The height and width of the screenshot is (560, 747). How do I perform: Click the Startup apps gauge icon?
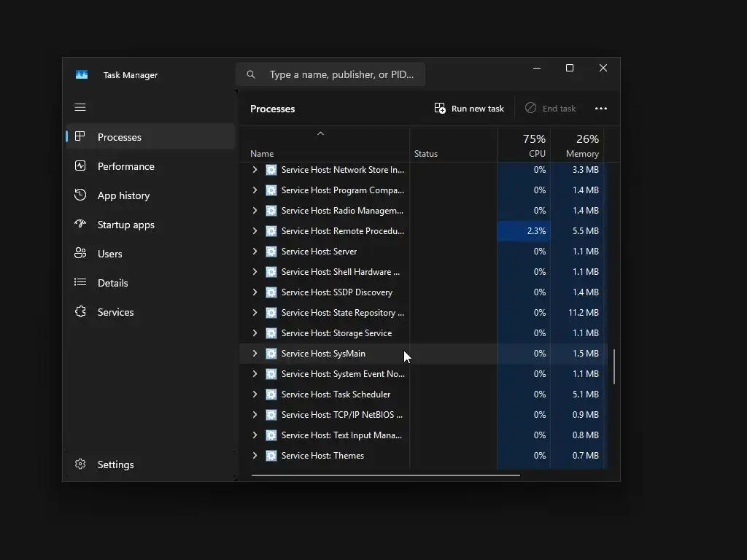(x=80, y=224)
